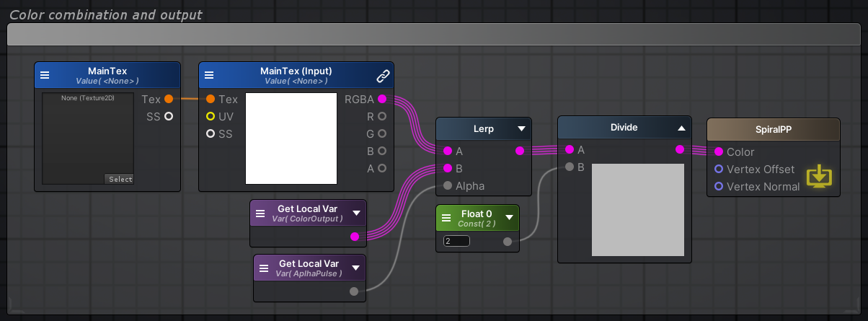Click the MainTex (Input) node hamburger icon
The height and width of the screenshot is (321, 868).
click(209, 75)
